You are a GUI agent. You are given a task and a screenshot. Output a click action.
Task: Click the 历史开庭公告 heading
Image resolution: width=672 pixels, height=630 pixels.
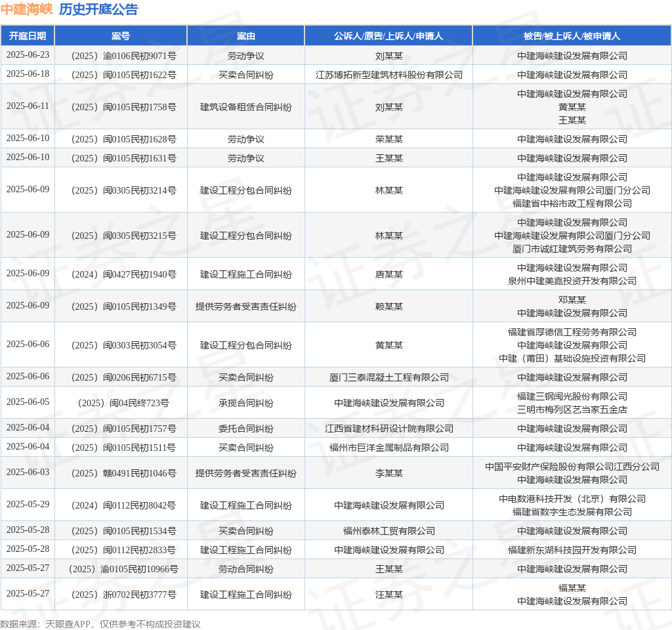tap(98, 9)
